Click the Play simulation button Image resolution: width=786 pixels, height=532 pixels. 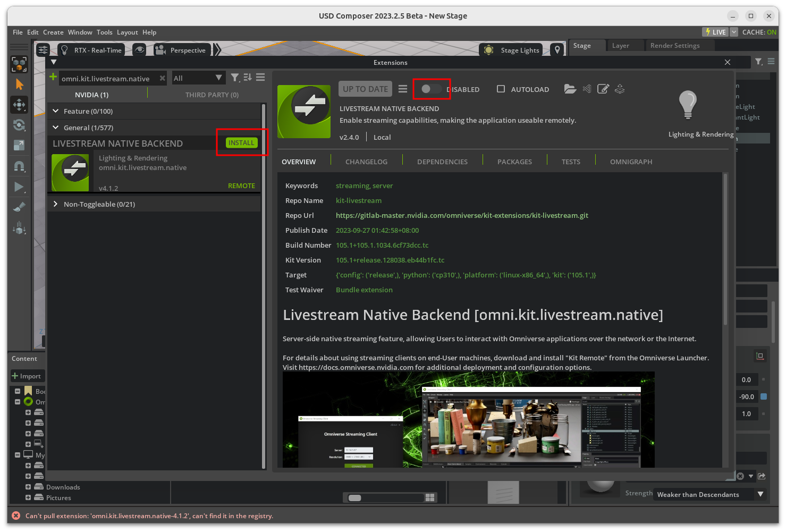(x=19, y=187)
